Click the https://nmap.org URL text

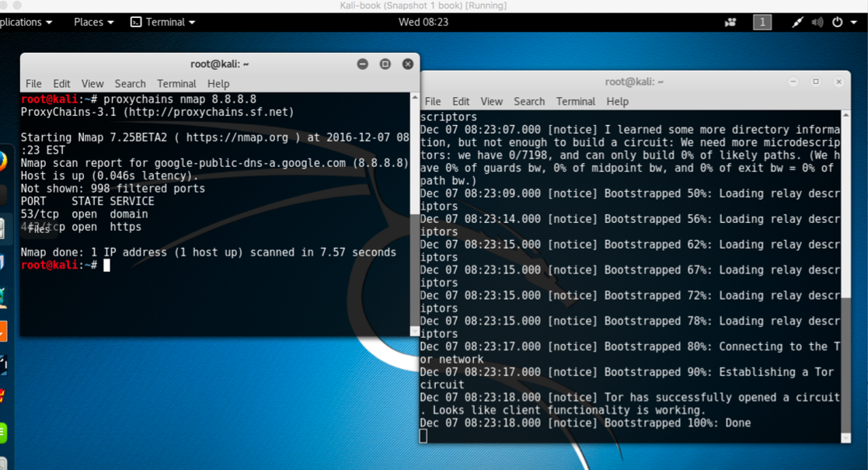pyautogui.click(x=237, y=138)
